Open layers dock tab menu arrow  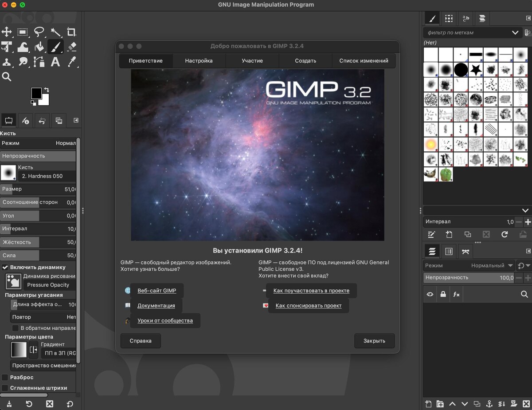528,252
